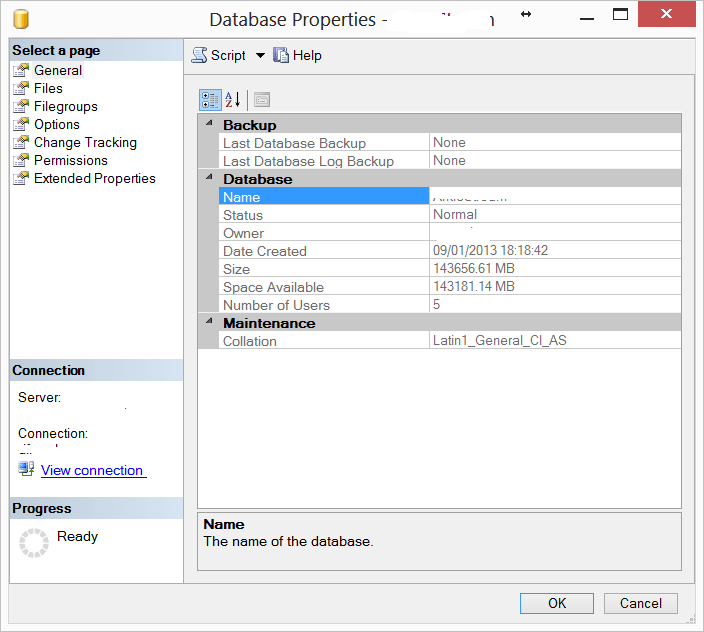Click the icon beside Extended Properties
704x632 pixels.
[21, 178]
